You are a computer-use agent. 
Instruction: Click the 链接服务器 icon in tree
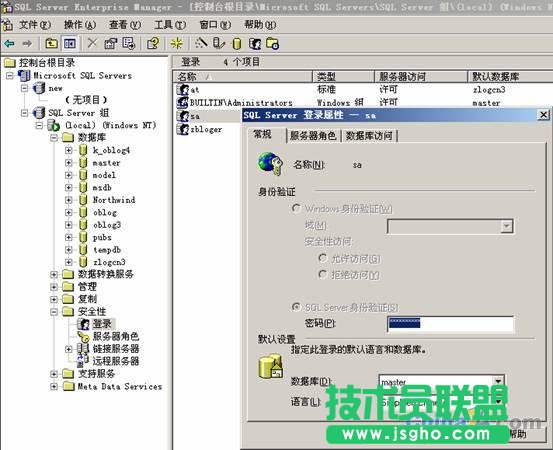[84, 349]
